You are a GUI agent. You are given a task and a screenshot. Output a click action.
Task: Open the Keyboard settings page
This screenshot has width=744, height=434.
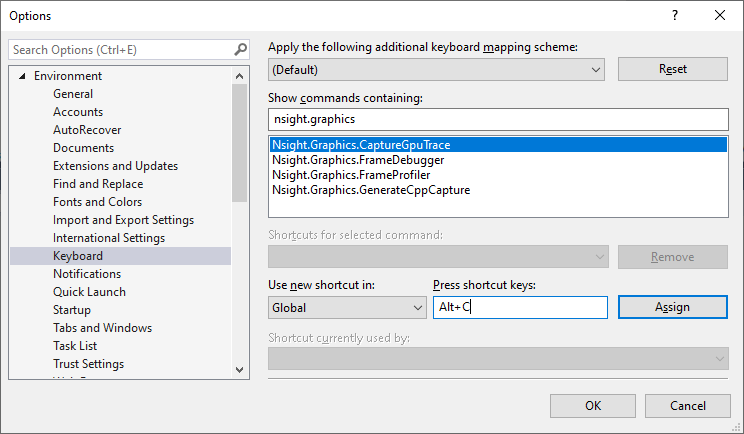pos(78,256)
